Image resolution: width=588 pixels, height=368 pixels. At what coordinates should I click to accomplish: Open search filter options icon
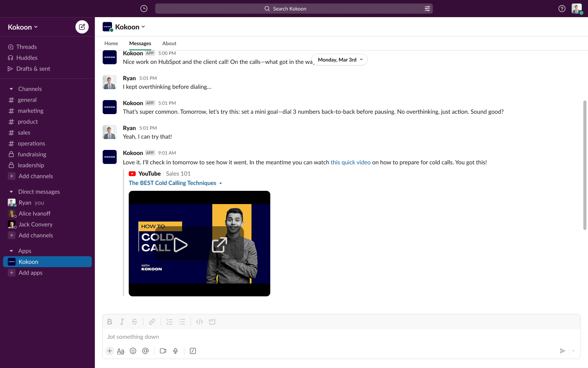(x=427, y=9)
